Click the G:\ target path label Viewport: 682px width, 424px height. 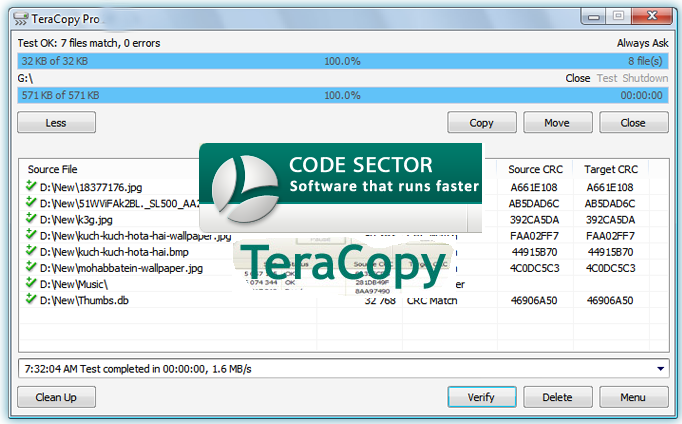(x=25, y=78)
